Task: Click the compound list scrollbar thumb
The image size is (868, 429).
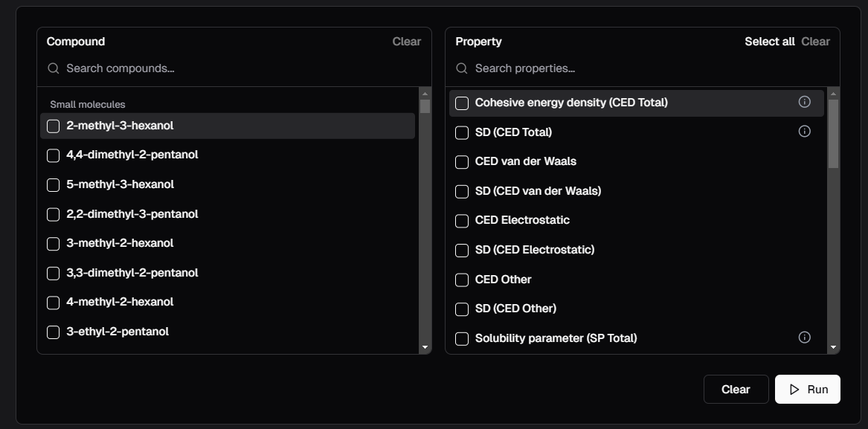Action: coord(425,106)
